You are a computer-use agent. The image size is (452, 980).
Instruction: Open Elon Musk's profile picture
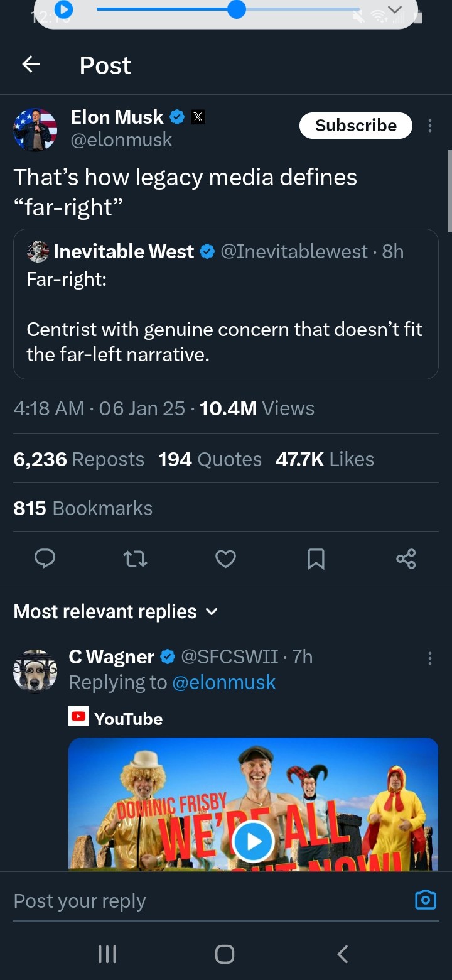(x=35, y=129)
